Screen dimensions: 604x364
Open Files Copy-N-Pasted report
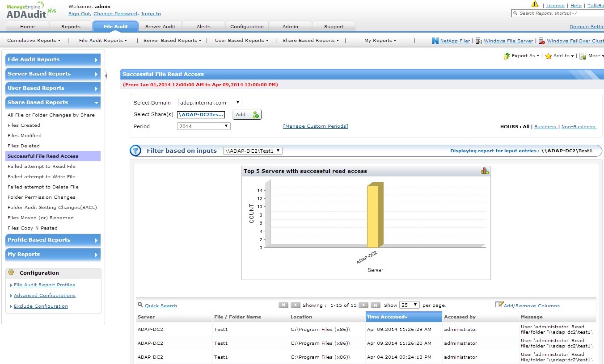click(33, 228)
